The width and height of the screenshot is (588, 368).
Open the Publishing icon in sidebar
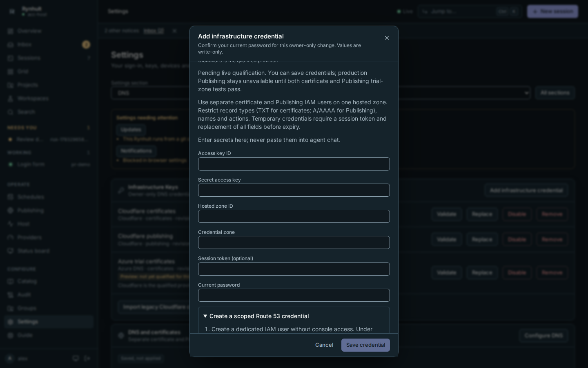11,211
